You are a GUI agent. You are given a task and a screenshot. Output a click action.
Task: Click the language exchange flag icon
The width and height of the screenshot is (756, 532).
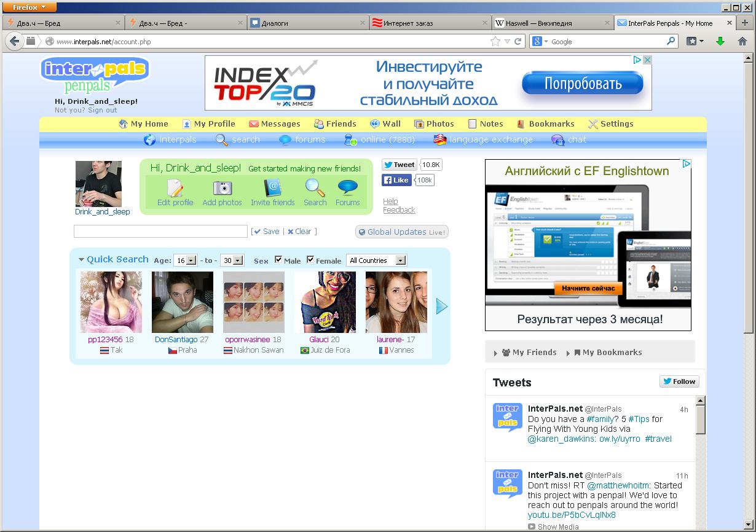pyautogui.click(x=439, y=140)
